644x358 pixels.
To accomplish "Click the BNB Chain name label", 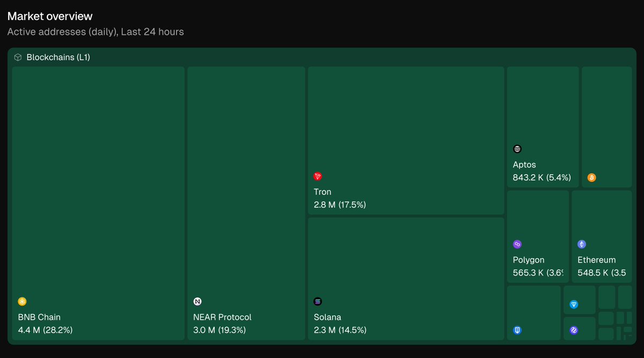I will point(39,317).
